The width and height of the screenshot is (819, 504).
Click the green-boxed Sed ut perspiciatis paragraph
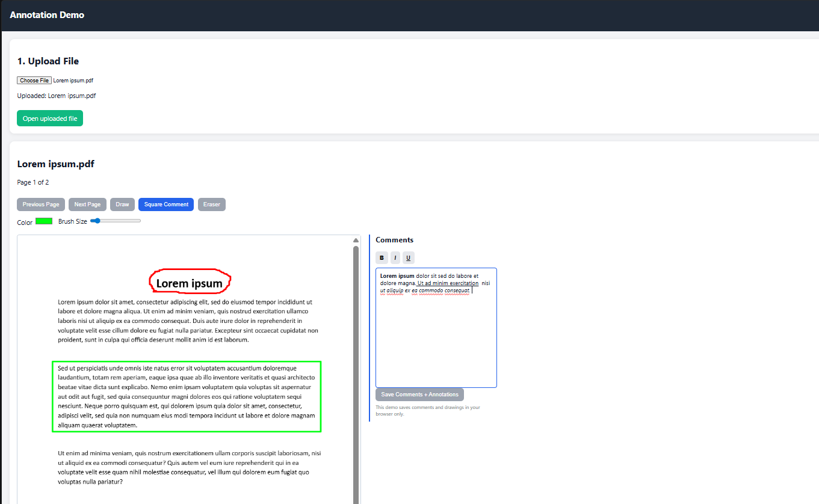click(x=187, y=396)
